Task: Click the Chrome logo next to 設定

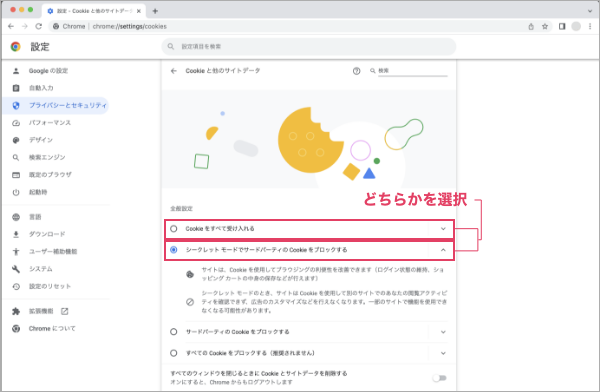Action: point(16,47)
